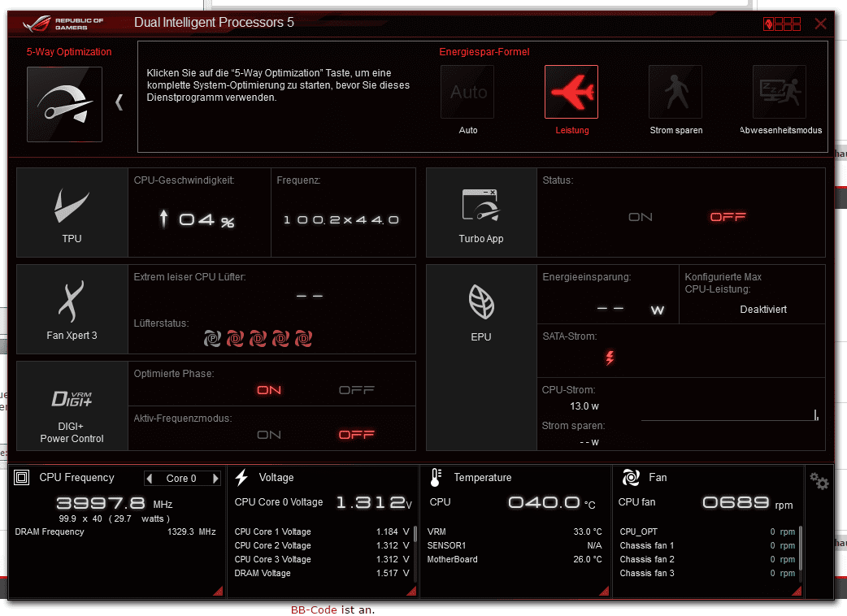Expand the Temperature panel corner triangle
Viewport: 847px width, 616px height.
(604, 591)
